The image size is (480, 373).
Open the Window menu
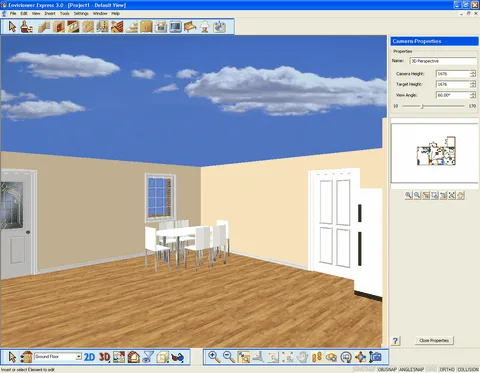[x=100, y=13]
